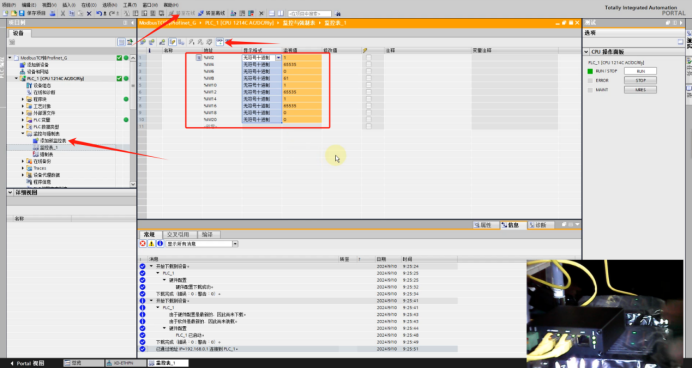Click the Overview tab in bottom editor bar

pyautogui.click(x=84, y=363)
